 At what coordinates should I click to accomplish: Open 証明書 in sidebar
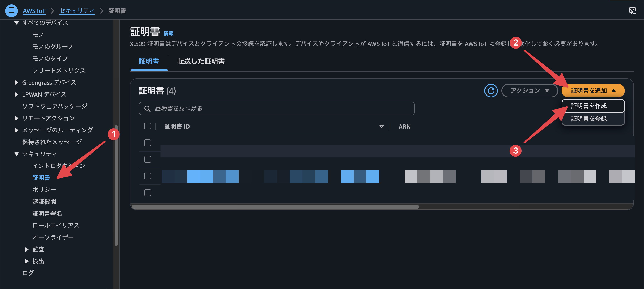point(41,178)
